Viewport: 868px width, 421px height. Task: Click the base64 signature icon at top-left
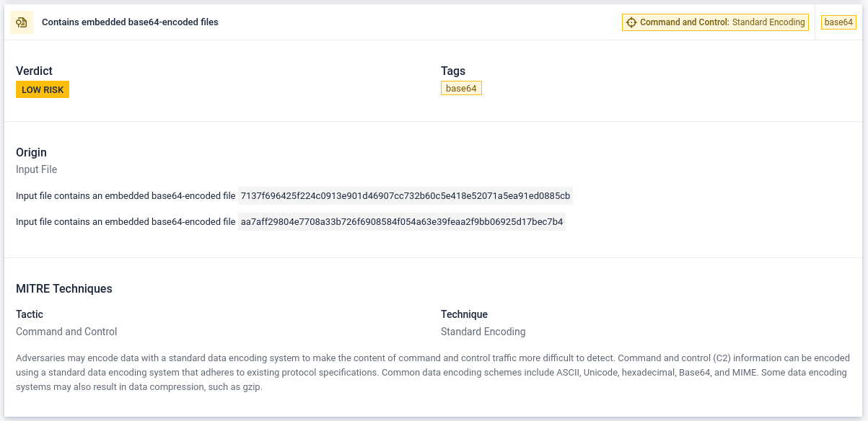(x=22, y=22)
